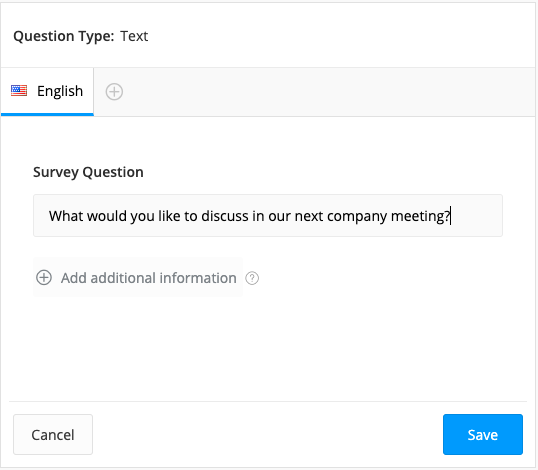Save the survey question
This screenshot has width=538, height=470.
483,434
